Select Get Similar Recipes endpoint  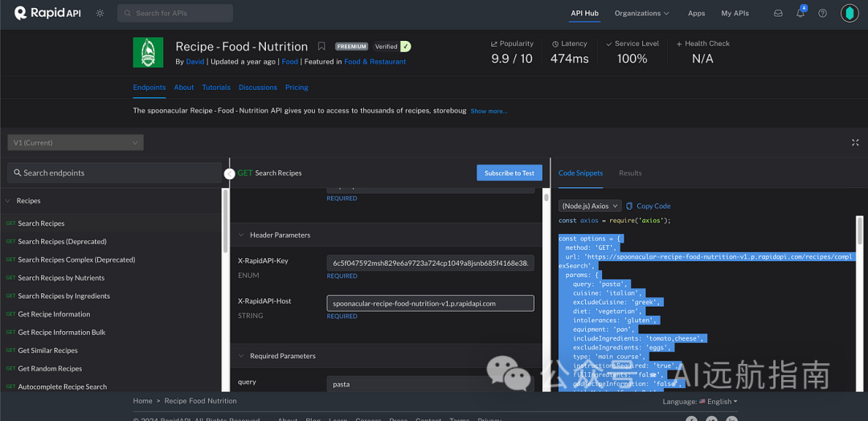[47, 351]
